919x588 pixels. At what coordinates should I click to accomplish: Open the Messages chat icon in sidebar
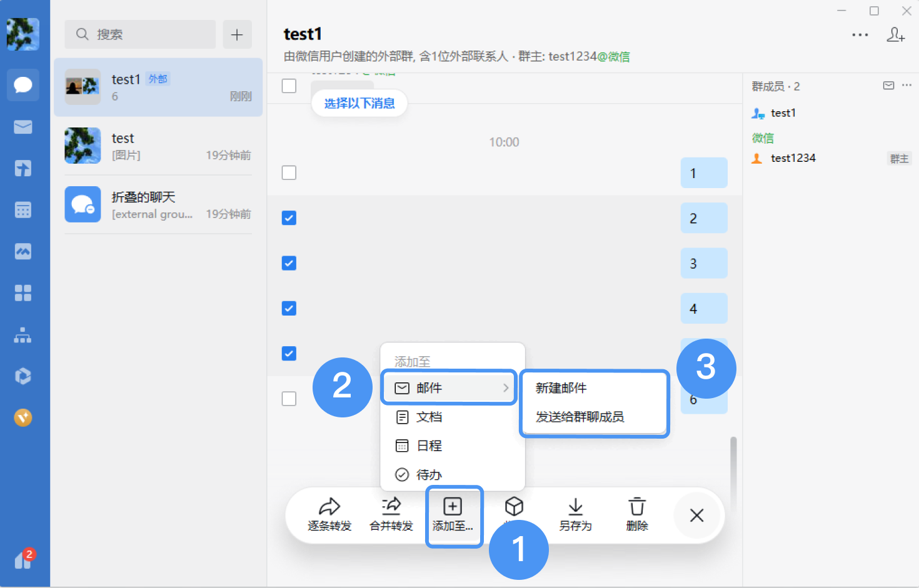pyautogui.click(x=23, y=85)
